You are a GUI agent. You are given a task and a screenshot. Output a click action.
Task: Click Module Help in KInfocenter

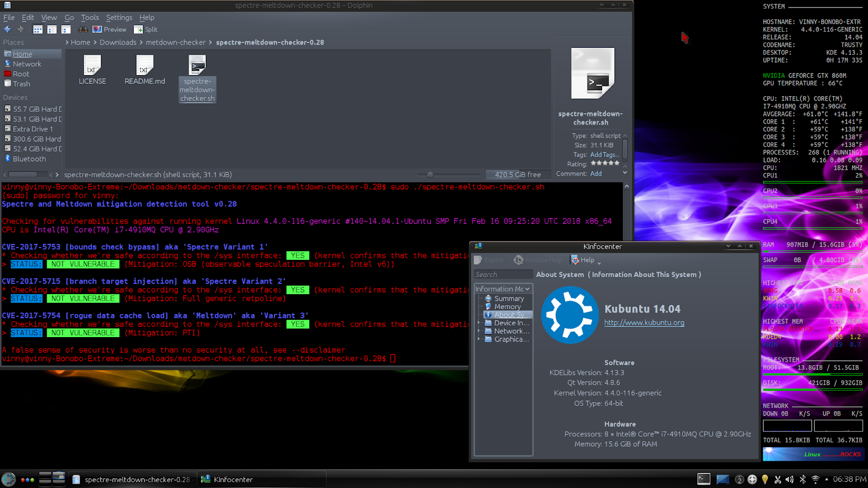[538, 260]
